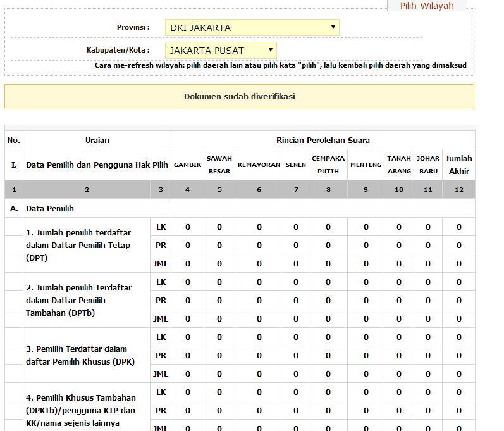Click the SENEN column header

point(296,165)
